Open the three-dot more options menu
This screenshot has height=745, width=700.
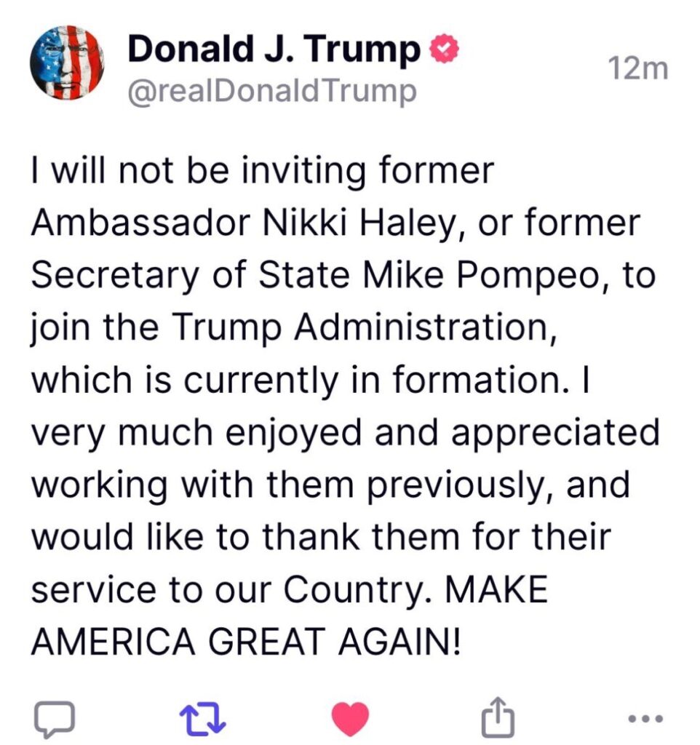645,718
